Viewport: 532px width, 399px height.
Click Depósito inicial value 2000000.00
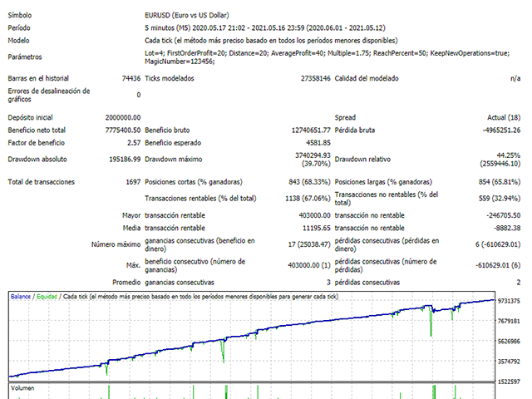[123, 117]
